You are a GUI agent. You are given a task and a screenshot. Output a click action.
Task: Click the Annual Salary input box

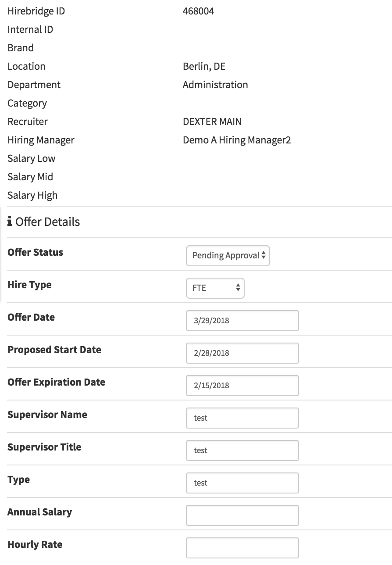pyautogui.click(x=242, y=515)
